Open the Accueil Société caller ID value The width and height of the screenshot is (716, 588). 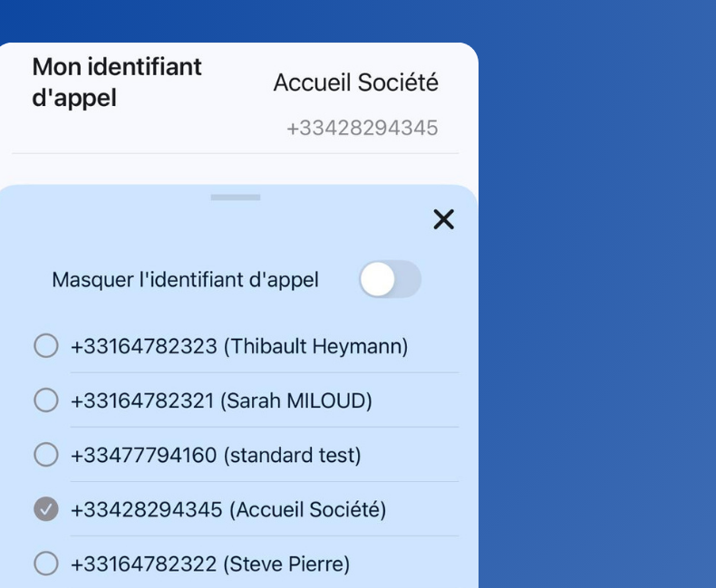pos(355,82)
